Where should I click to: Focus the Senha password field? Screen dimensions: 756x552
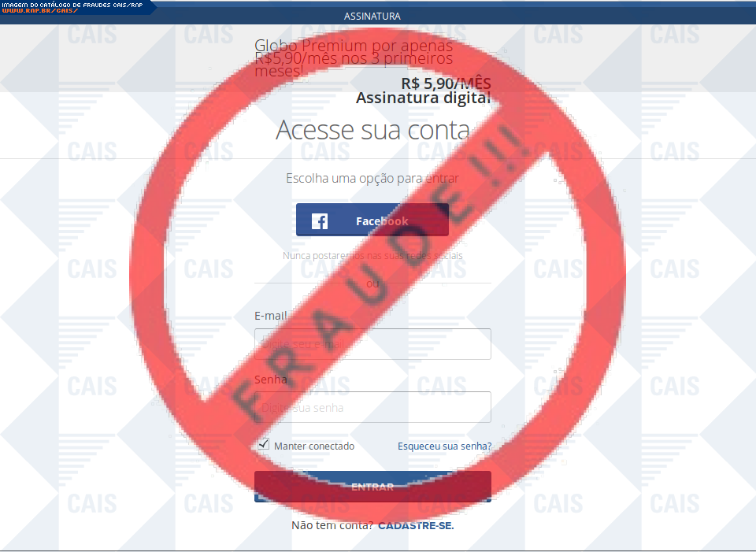(x=372, y=407)
